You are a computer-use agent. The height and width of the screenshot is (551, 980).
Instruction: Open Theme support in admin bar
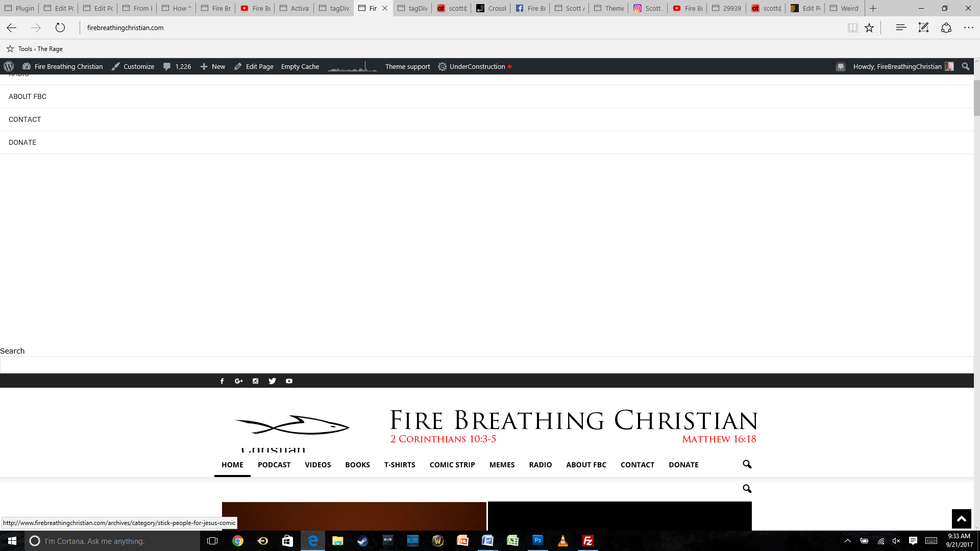(408, 66)
